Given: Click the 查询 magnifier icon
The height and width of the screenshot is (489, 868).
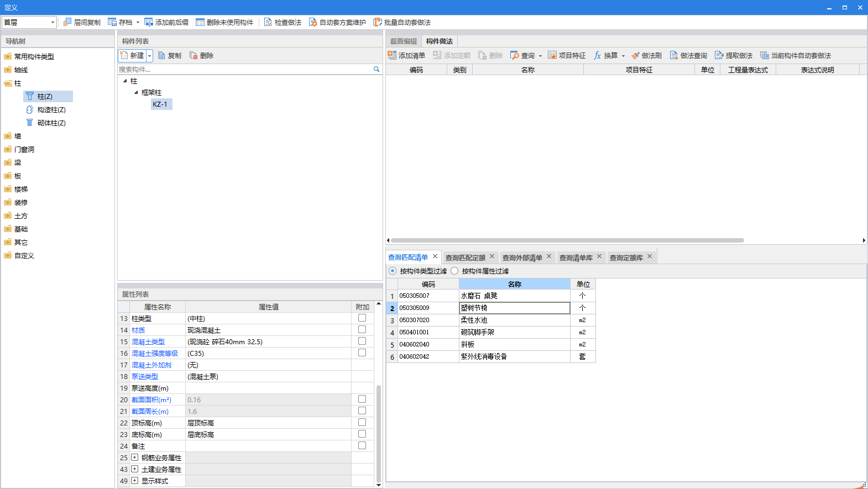Looking at the screenshot, I should click(515, 55).
